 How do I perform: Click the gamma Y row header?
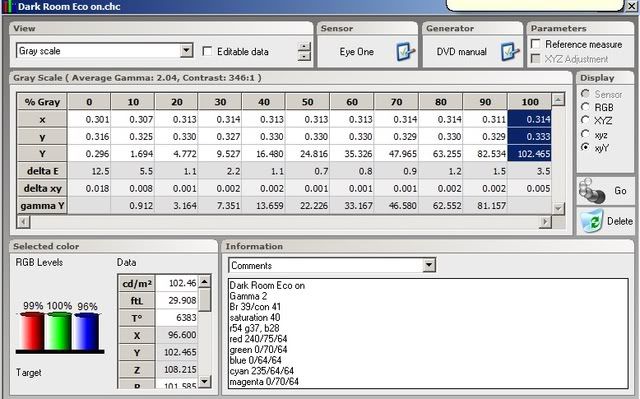pyautogui.click(x=42, y=206)
